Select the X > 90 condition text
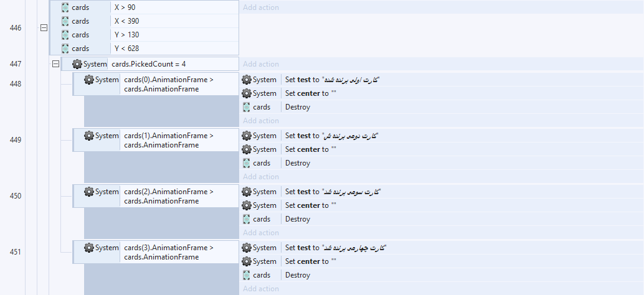This screenshot has width=644, height=295. [125, 7]
